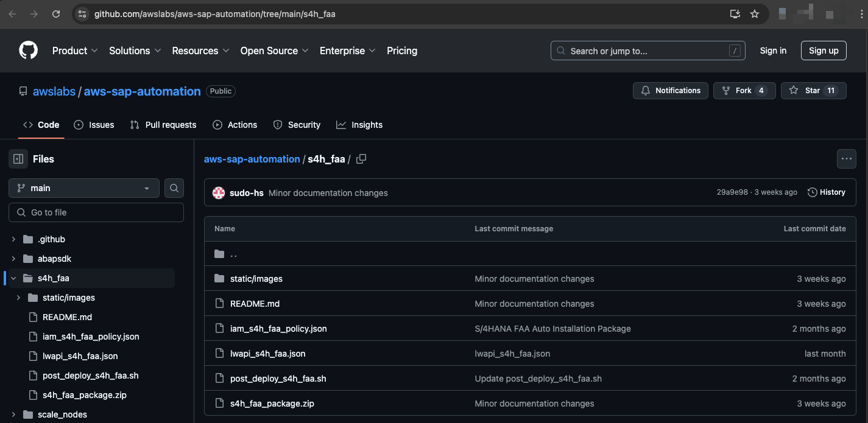868x423 pixels.
Task: Focus the Go to file input
Action: click(x=96, y=212)
